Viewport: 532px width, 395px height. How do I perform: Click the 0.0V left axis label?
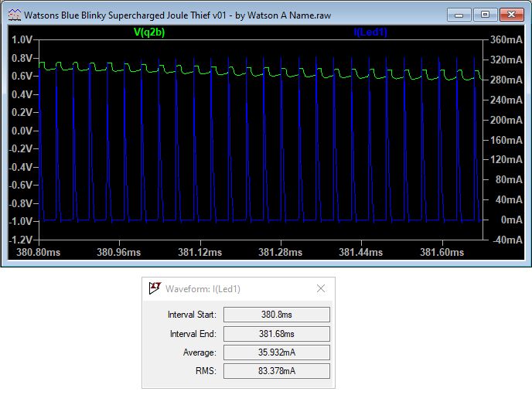tap(22, 131)
